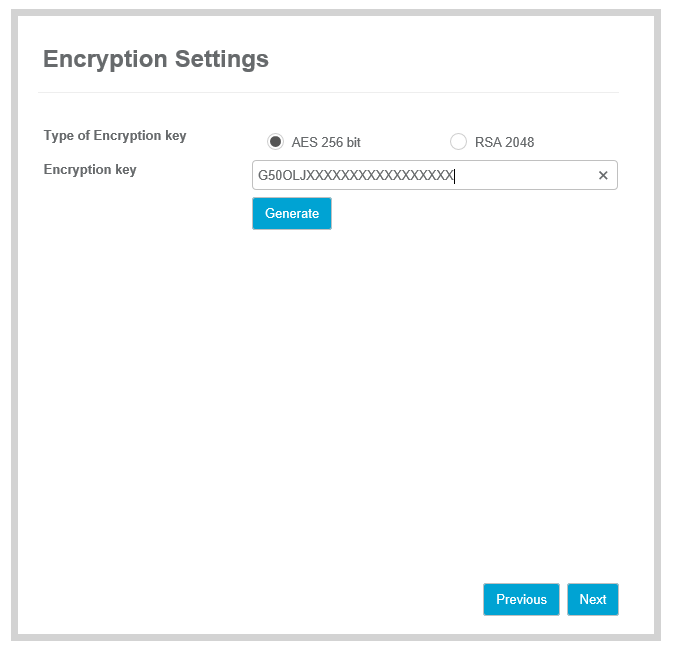Click the Encryption Settings heading

coord(156,59)
